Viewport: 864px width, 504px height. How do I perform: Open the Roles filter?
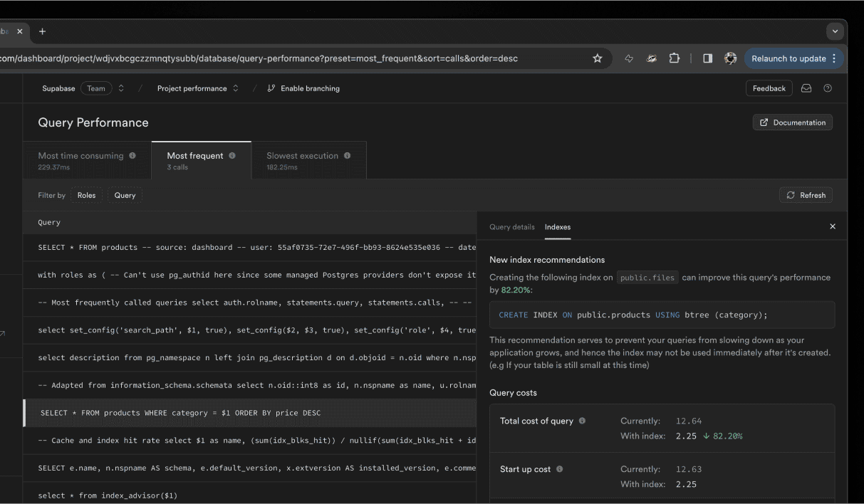tap(86, 195)
